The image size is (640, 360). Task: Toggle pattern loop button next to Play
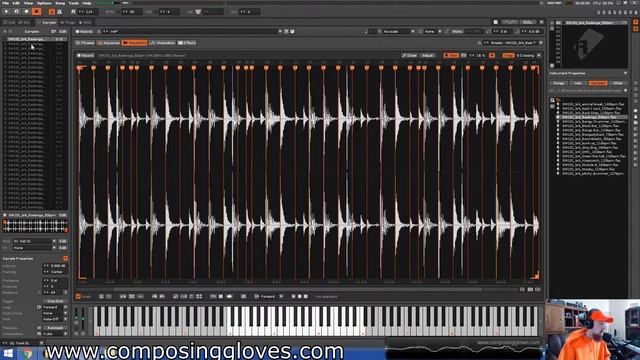tap(16, 12)
